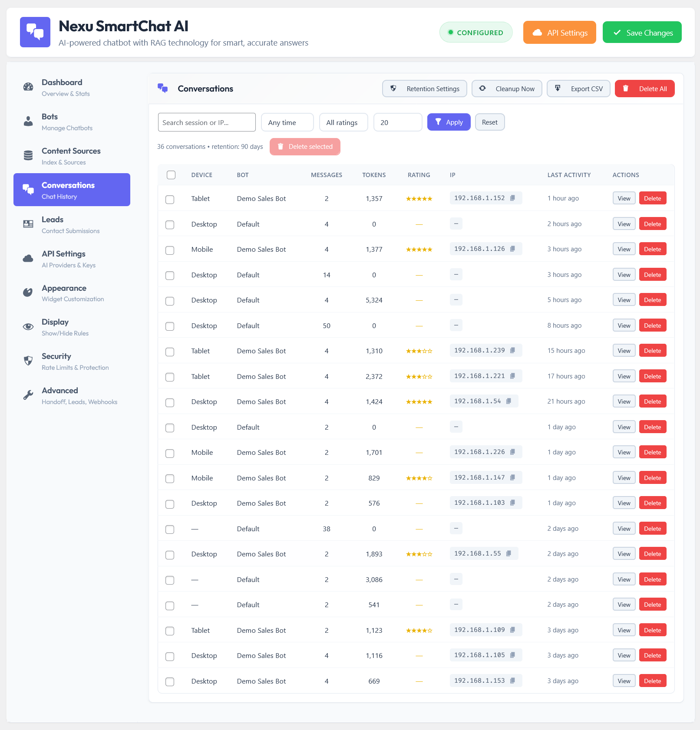The width and height of the screenshot is (700, 730).
Task: Check the Mobile row with 1,377 tokens
Action: (170, 250)
